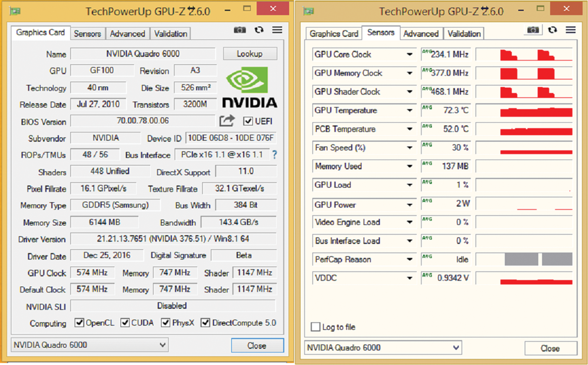Switch to Advanced tab in left window
The image size is (588, 365).
point(127,34)
